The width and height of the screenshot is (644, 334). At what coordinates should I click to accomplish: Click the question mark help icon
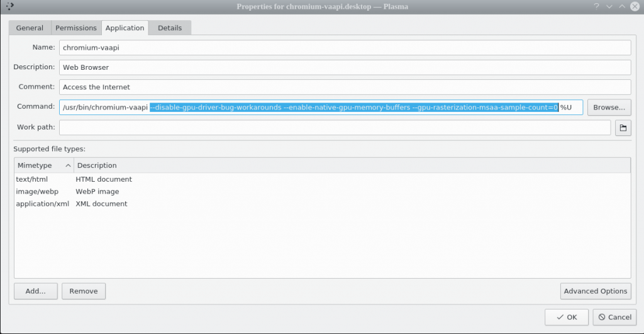pos(596,6)
